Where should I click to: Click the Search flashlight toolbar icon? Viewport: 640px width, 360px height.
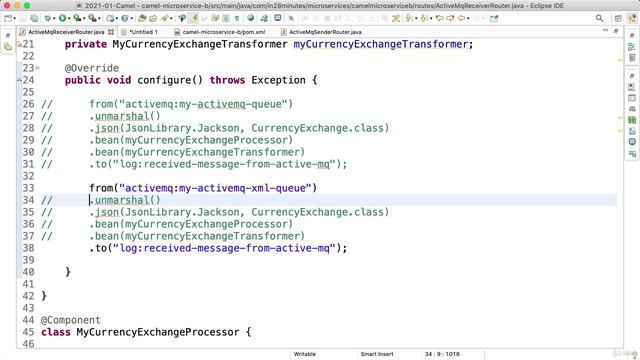[164, 18]
